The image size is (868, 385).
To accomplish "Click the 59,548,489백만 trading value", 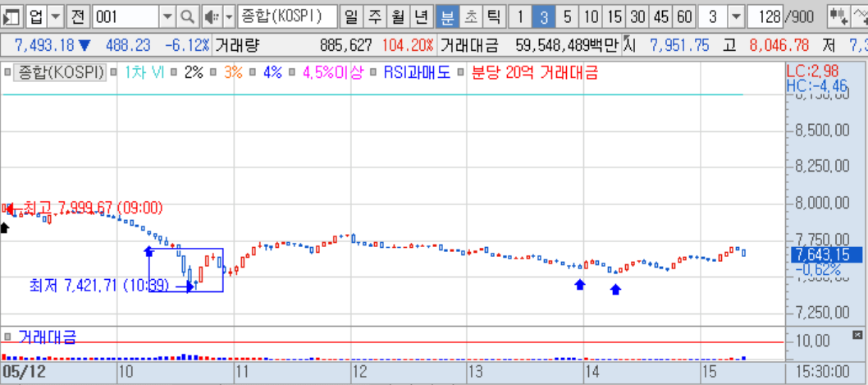I will pos(566,45).
